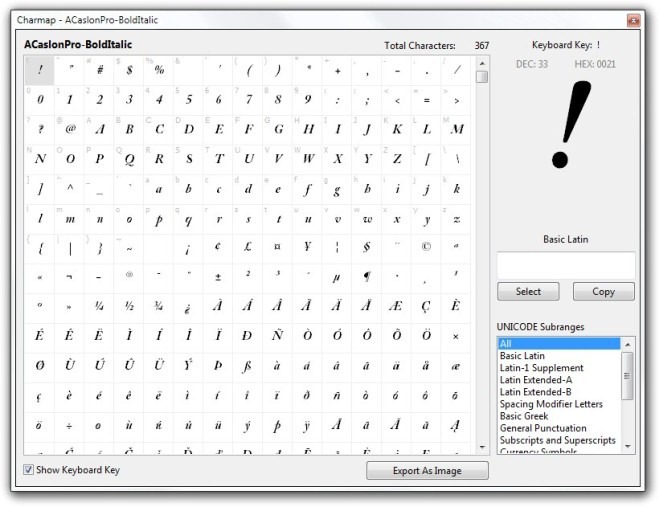Click subranges list scroll down arrow
The image size is (660, 507).
(628, 446)
